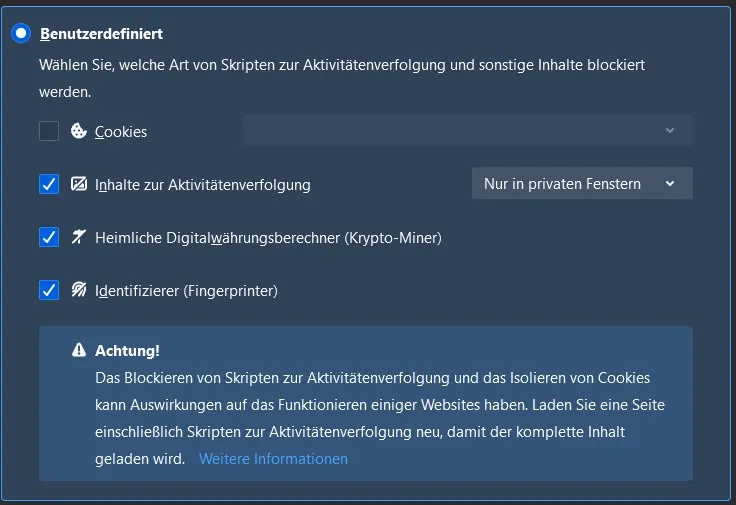Screen dimensions: 736x505
Task: Click the Benutzerdefiniert heading label
Action: [101, 34]
